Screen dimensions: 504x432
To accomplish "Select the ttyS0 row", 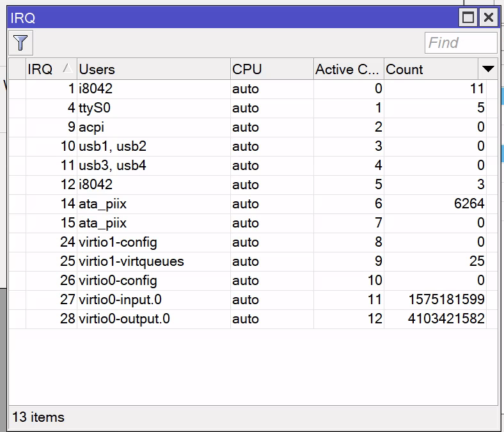I will (253, 108).
